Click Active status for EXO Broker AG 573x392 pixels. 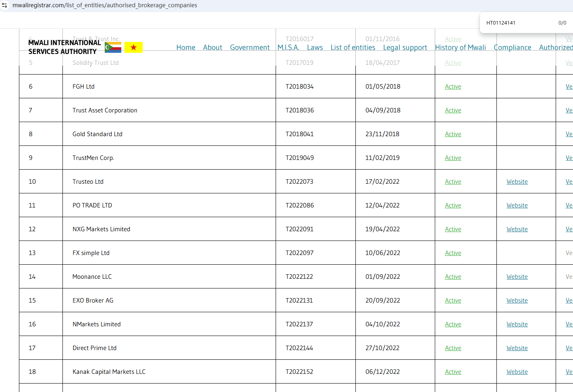click(x=453, y=301)
